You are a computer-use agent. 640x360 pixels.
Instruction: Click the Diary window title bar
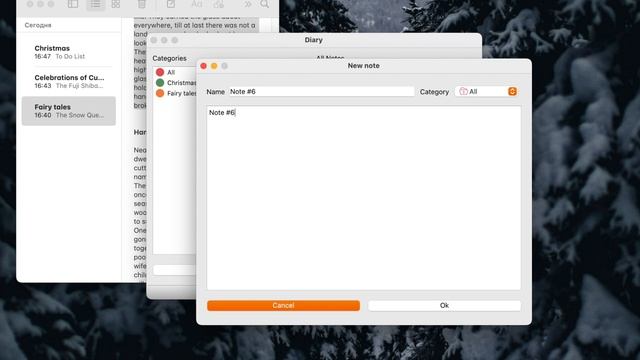click(314, 40)
